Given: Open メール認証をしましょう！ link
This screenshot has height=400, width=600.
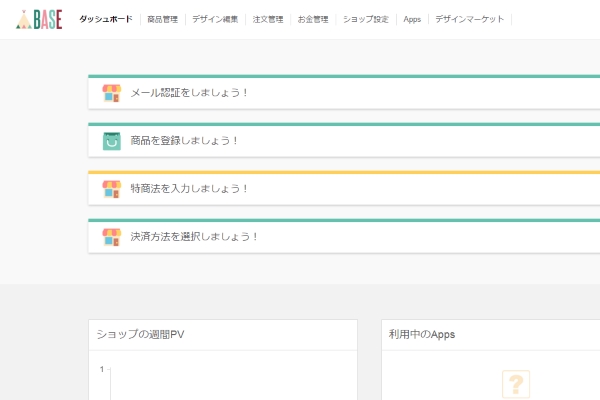Looking at the screenshot, I should pyautogui.click(x=189, y=93).
